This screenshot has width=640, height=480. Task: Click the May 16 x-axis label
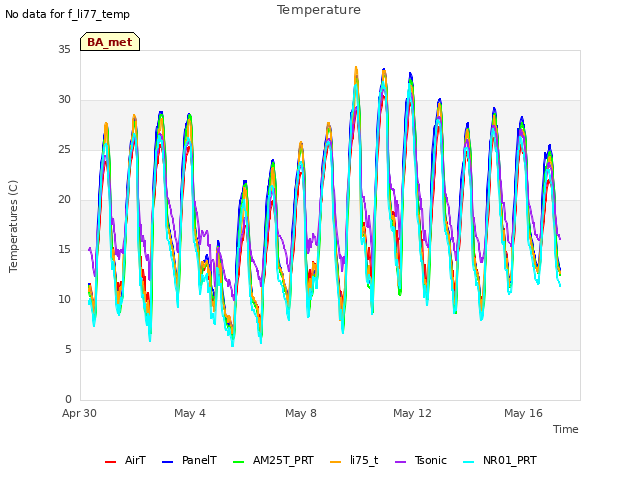(523, 413)
